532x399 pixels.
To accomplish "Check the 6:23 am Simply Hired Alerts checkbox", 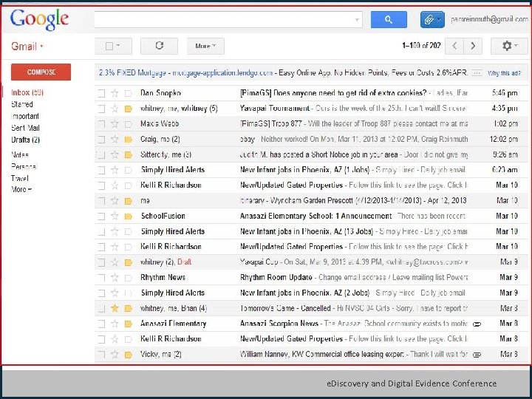I will pos(101,170).
